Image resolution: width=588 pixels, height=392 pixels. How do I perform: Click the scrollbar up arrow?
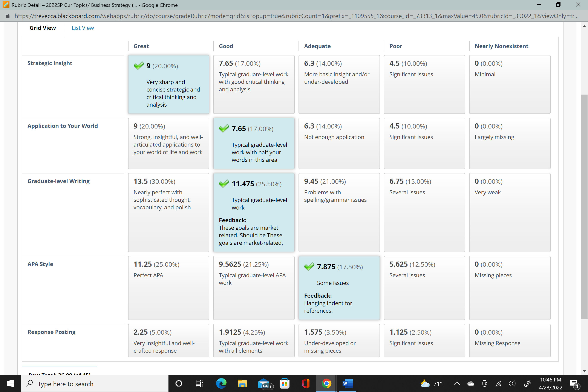(x=584, y=26)
